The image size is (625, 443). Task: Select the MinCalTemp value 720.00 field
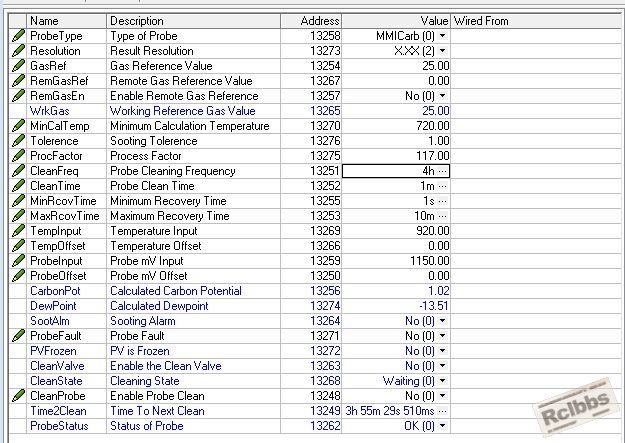point(396,126)
